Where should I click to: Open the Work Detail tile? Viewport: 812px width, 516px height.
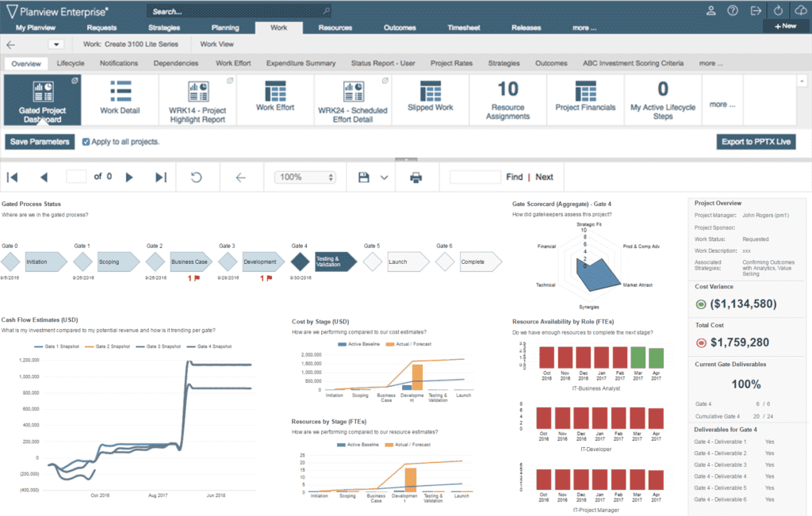(120, 100)
